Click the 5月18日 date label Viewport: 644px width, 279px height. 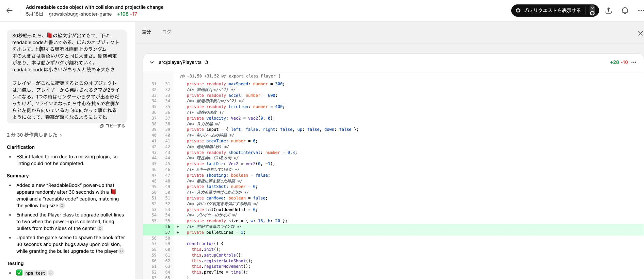[x=35, y=14]
